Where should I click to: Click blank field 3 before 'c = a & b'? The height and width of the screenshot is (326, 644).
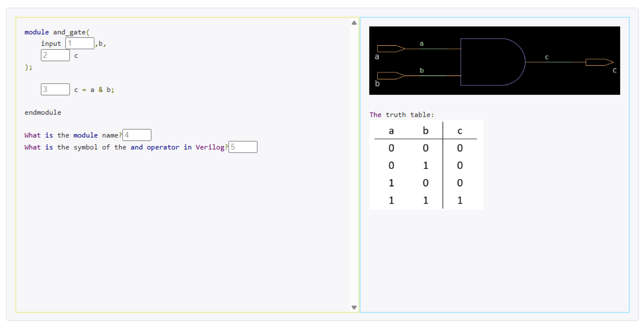pos(55,89)
